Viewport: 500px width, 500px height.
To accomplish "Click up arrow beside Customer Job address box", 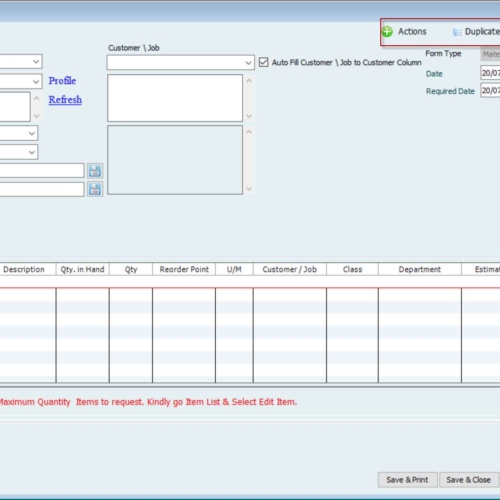I will 249,81.
